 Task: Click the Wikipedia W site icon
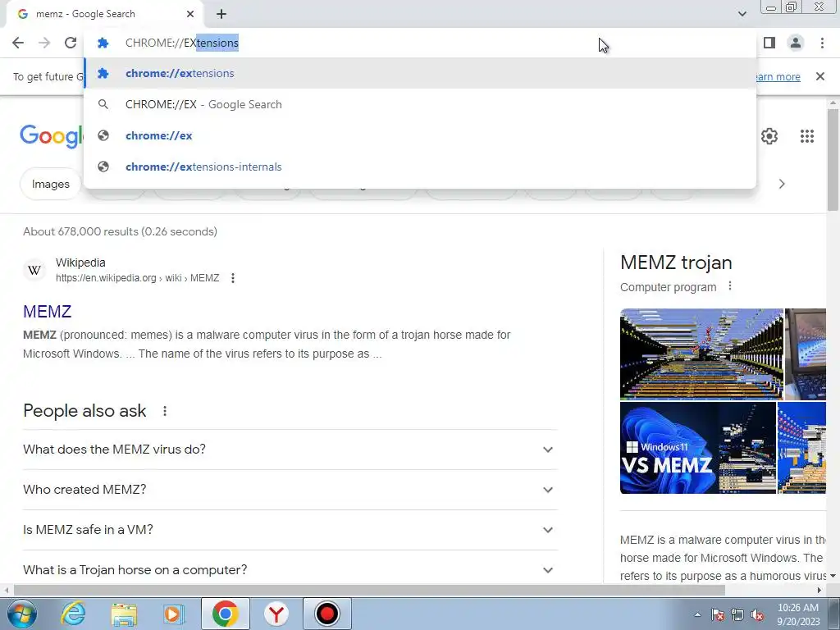coord(34,270)
